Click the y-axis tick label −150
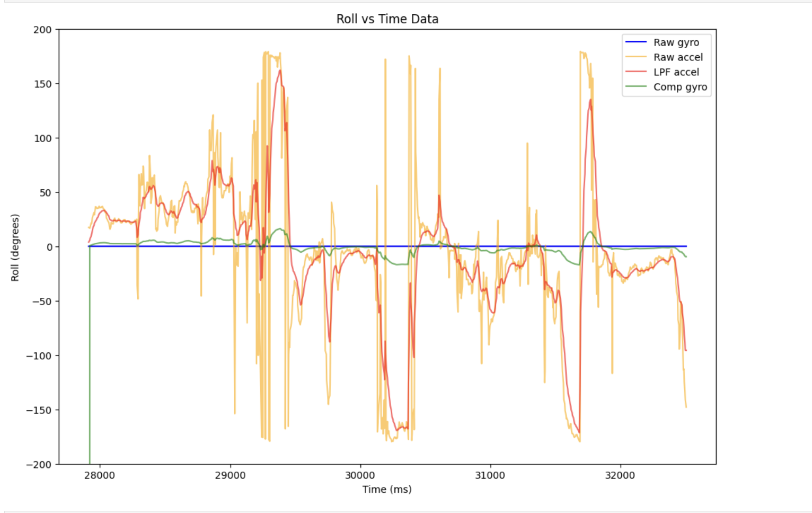The width and height of the screenshot is (812, 513). click(39, 410)
